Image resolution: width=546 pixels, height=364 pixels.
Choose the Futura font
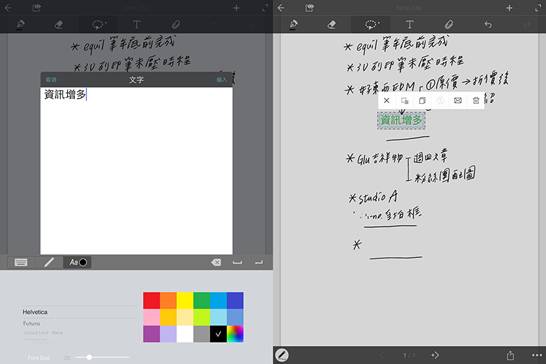click(31, 324)
